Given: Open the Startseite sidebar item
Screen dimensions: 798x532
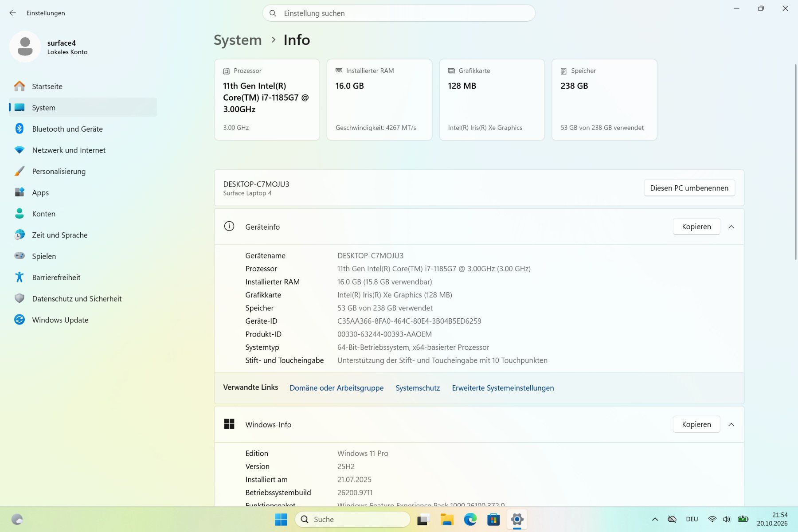Looking at the screenshot, I should pyautogui.click(x=83, y=86).
